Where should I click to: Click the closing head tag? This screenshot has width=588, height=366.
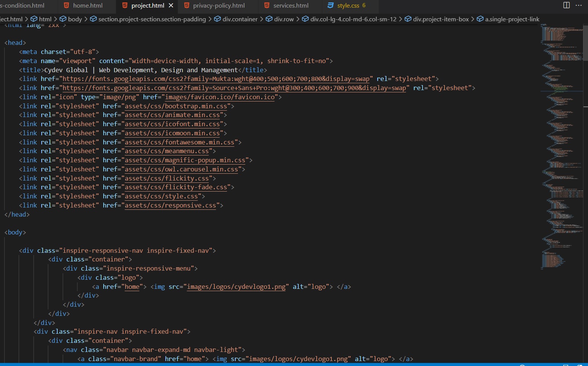click(x=17, y=215)
